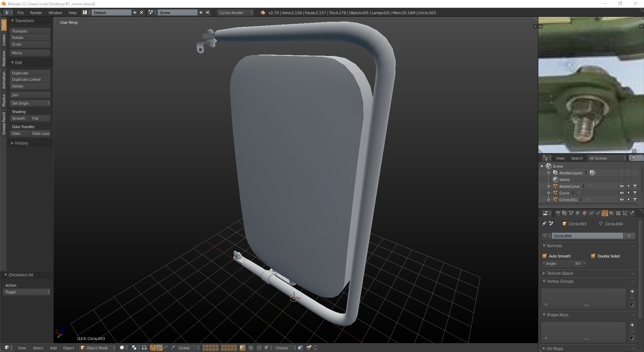Toggle proportional editing icon
This screenshot has height=352, width=644.
(251, 348)
